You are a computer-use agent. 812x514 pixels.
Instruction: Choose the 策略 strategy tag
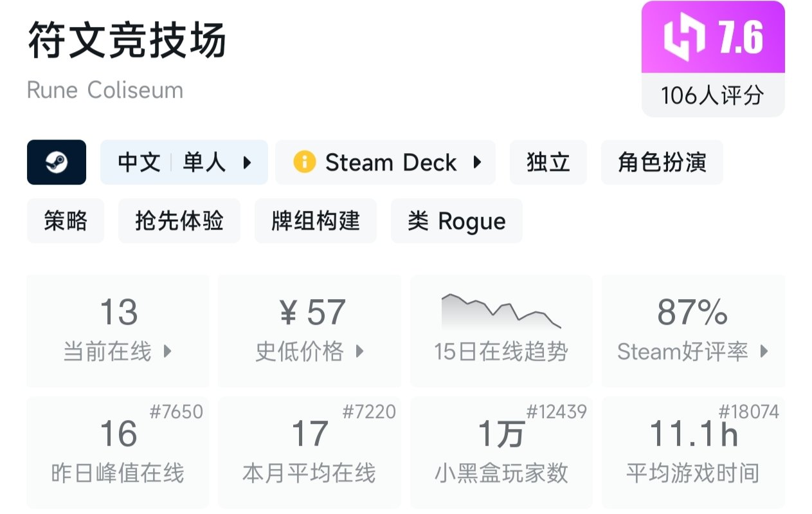[66, 221]
